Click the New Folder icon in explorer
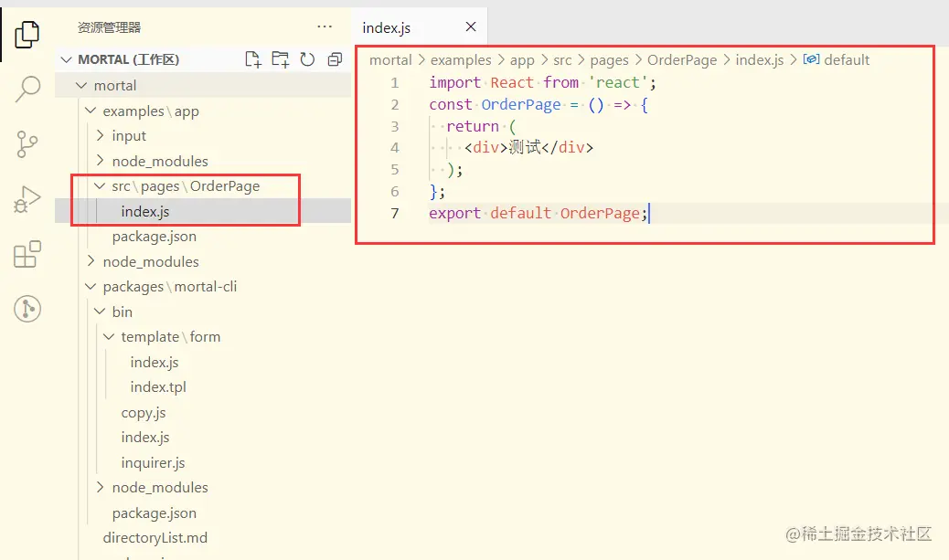The width and height of the screenshot is (949, 560). [x=281, y=59]
